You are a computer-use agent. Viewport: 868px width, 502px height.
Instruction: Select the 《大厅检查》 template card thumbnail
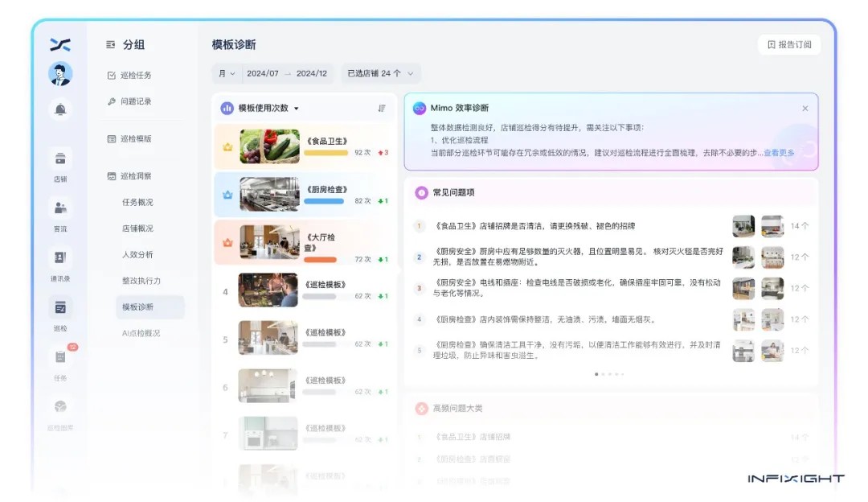(269, 242)
